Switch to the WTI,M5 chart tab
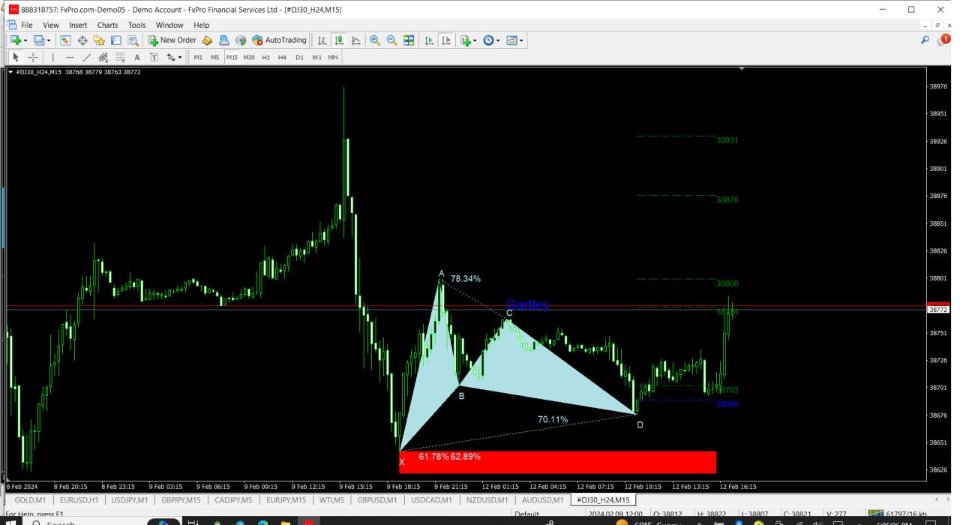 [x=331, y=500]
